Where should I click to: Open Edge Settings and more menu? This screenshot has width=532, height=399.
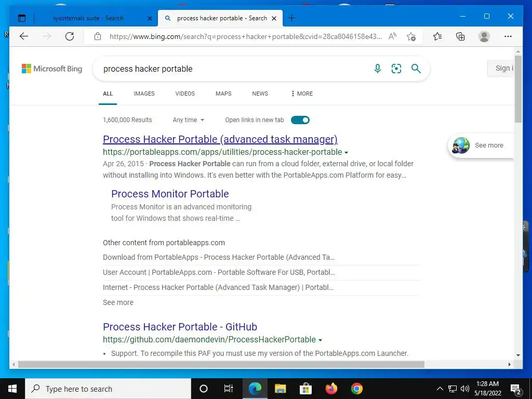pyautogui.click(x=508, y=36)
